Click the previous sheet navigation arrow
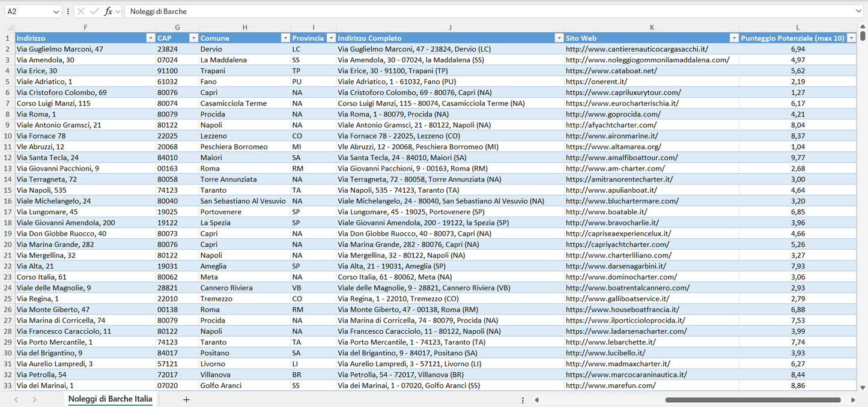The image size is (868, 407). pos(16,400)
